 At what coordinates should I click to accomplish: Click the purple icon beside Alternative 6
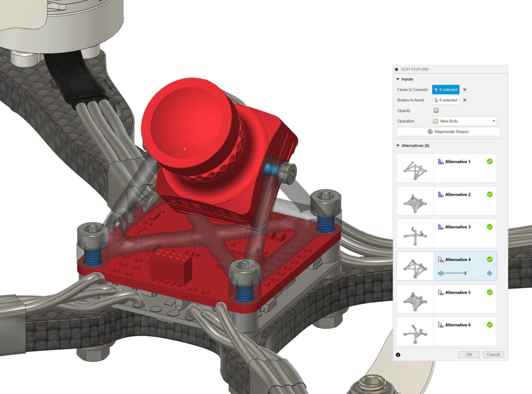(x=440, y=325)
